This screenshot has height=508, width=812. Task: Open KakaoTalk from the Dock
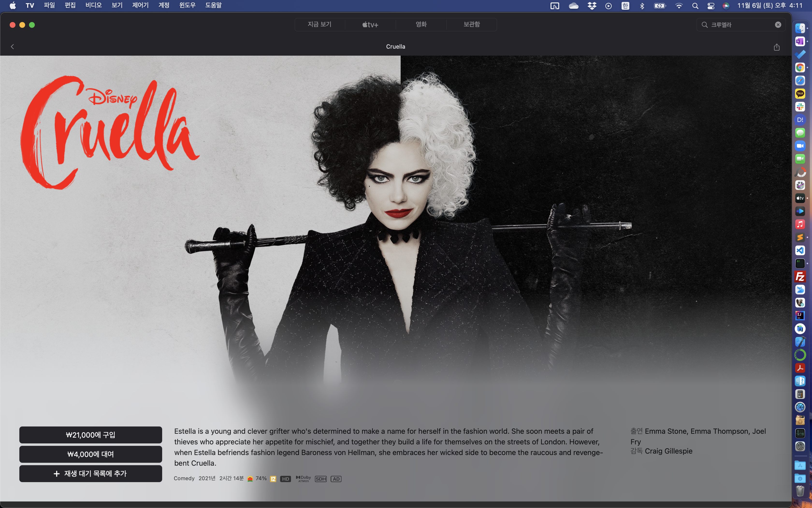800,94
